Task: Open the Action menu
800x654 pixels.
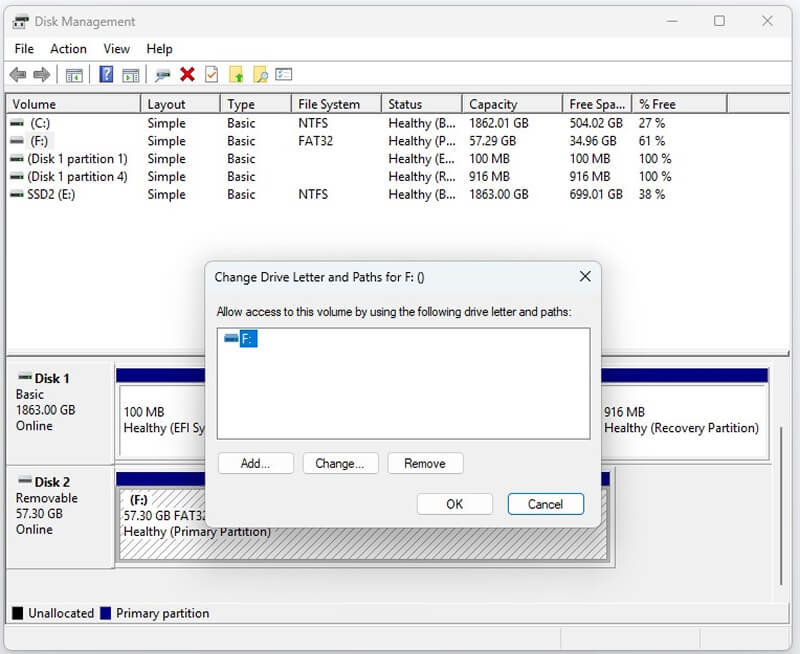Action: pyautogui.click(x=68, y=49)
